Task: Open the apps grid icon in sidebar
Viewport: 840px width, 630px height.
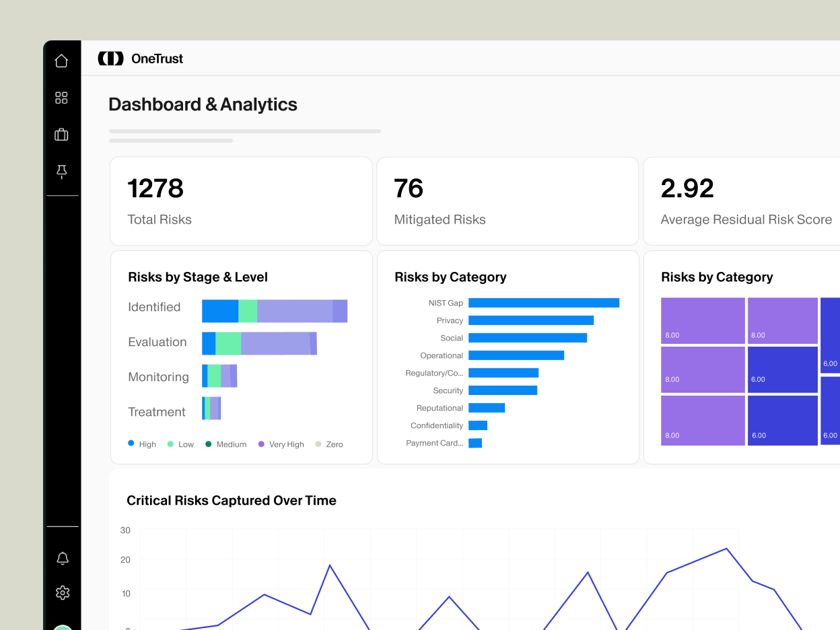Action: [x=61, y=97]
